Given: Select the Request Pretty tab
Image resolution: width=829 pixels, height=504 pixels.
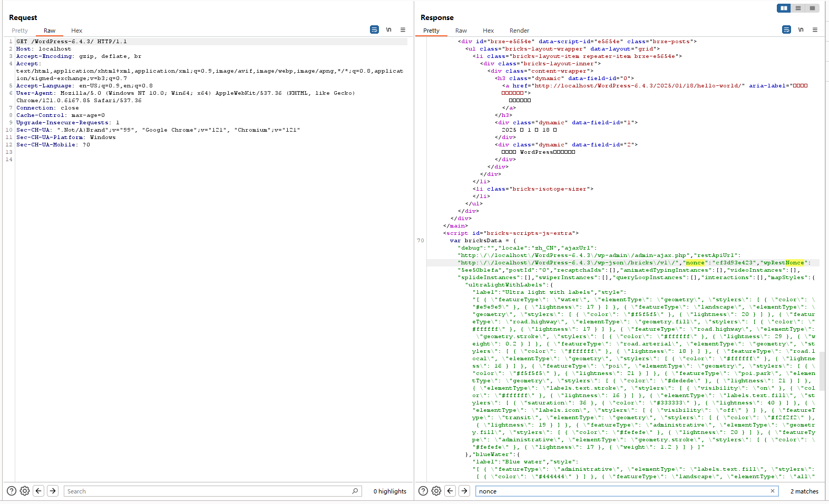Looking at the screenshot, I should (x=20, y=31).
